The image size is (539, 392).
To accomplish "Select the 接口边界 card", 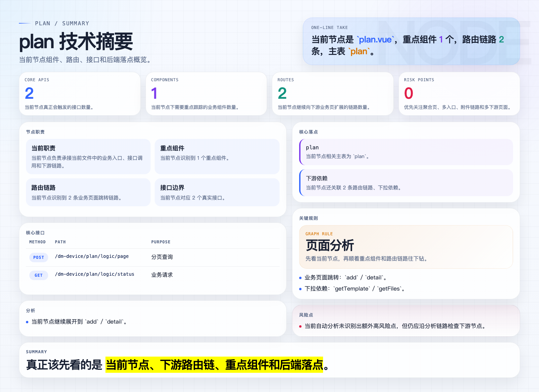I will [217, 192].
